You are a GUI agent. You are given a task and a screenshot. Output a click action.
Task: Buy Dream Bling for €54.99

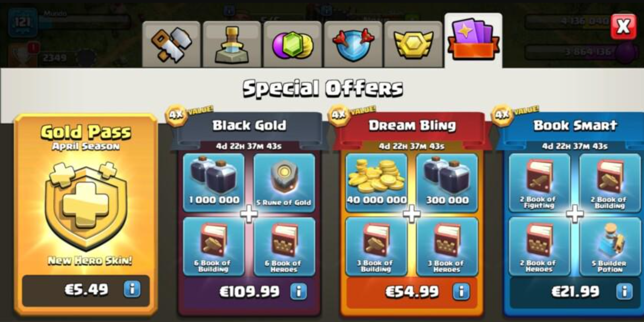tap(412, 292)
